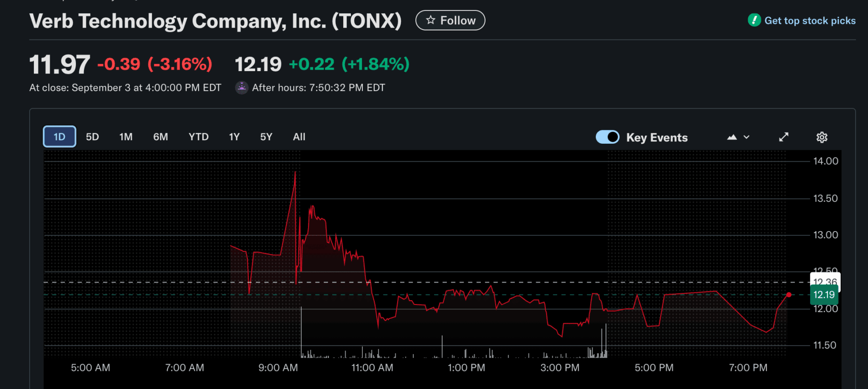868x389 pixels.
Task: Click the green stock picks badge icon
Action: (754, 20)
